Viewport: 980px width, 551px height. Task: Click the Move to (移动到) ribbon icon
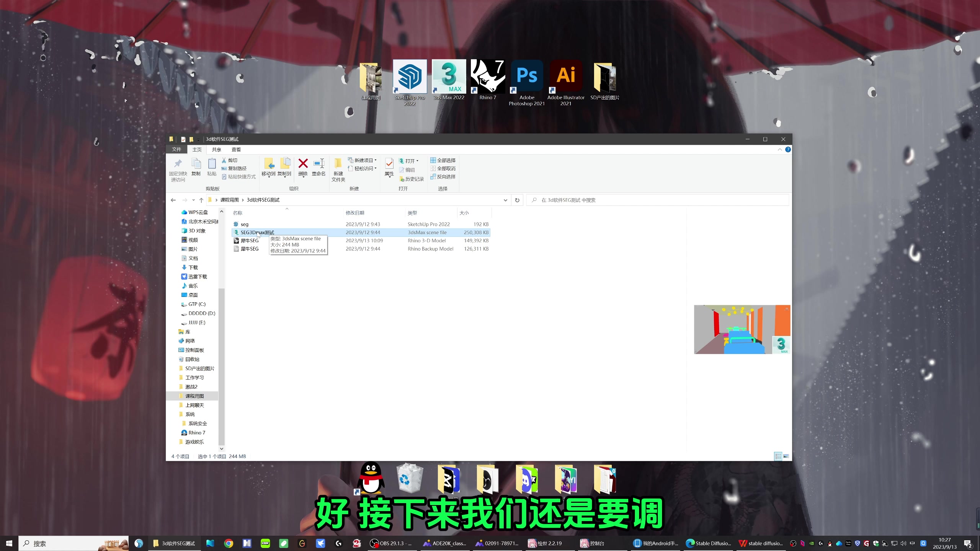click(269, 164)
